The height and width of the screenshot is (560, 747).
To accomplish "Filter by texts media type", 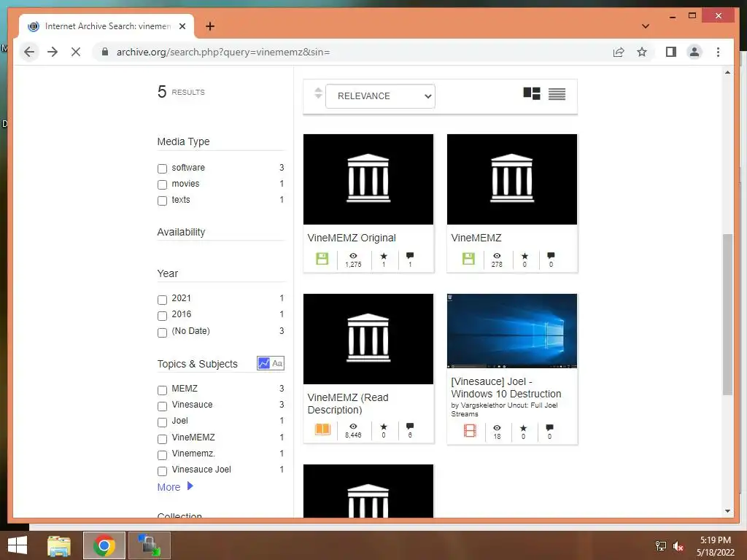I will 162,201.
